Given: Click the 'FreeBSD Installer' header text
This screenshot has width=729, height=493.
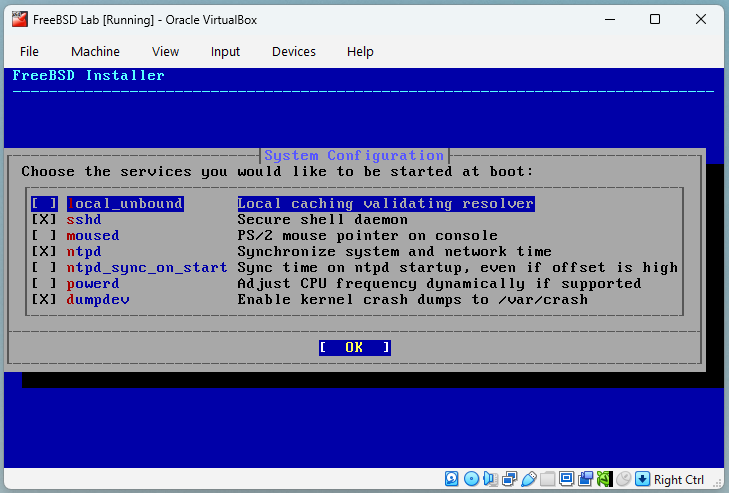Looking at the screenshot, I should coord(88,75).
